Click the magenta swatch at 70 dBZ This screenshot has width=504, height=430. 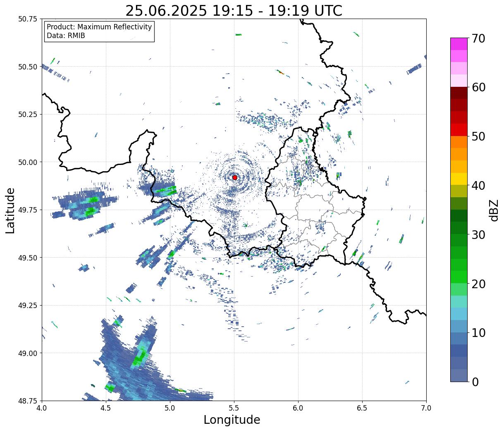coord(459,44)
